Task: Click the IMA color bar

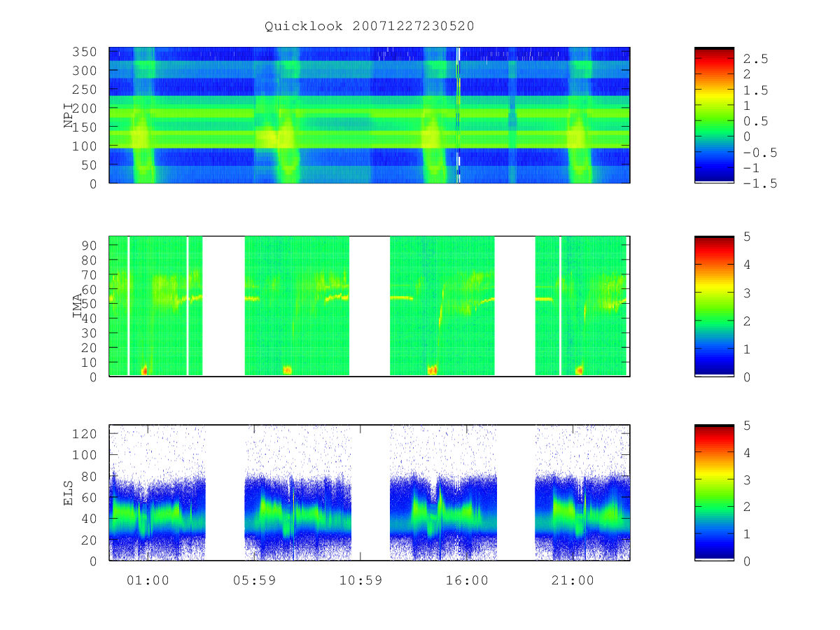Action: [x=714, y=307]
